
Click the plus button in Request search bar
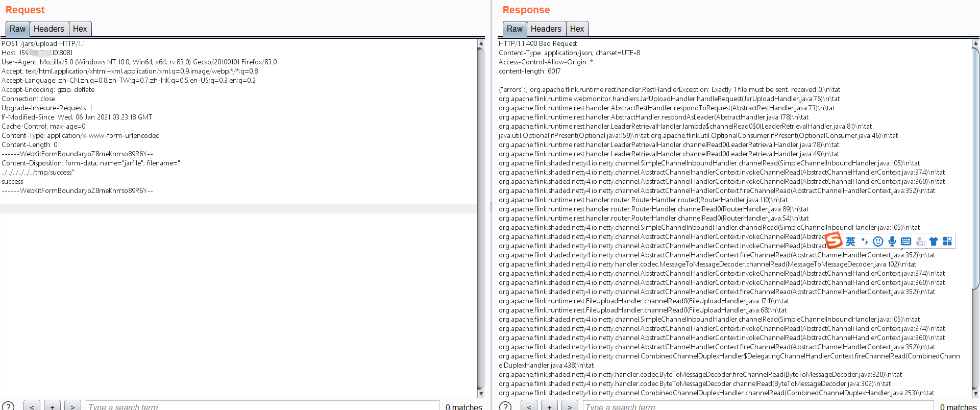[52, 406]
